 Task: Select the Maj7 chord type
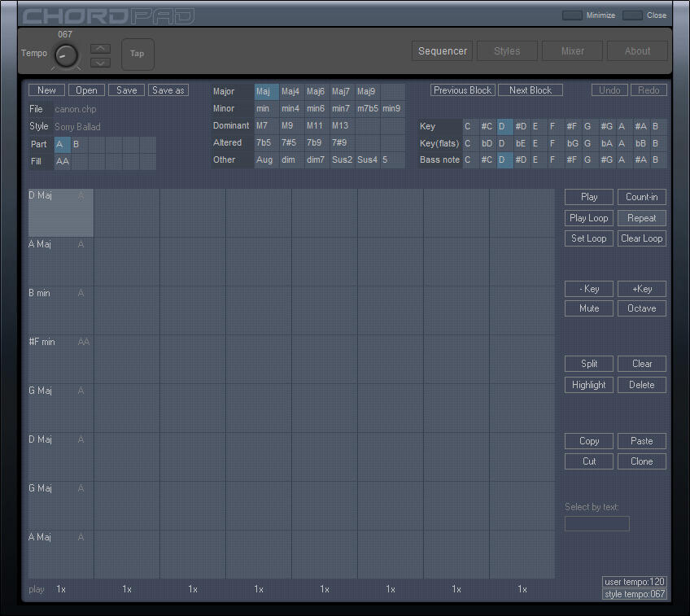pos(341,91)
